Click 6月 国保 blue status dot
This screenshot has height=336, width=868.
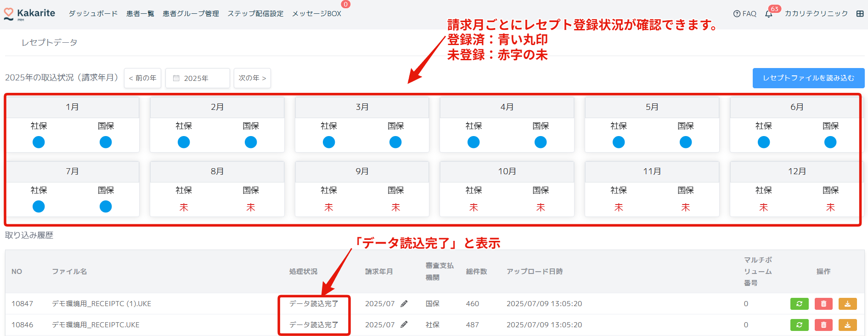[x=830, y=142]
